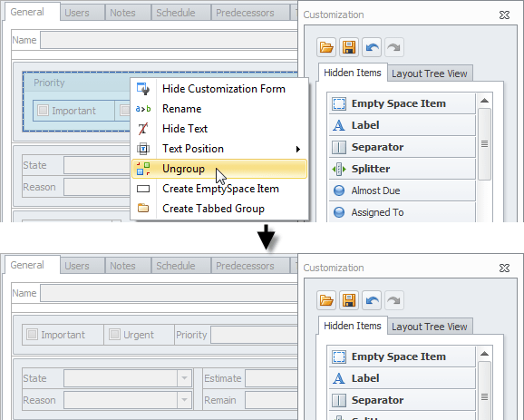This screenshot has height=420, width=524.
Task: Click the open layout folder icon in top Customization panel
Action: pyautogui.click(x=326, y=47)
